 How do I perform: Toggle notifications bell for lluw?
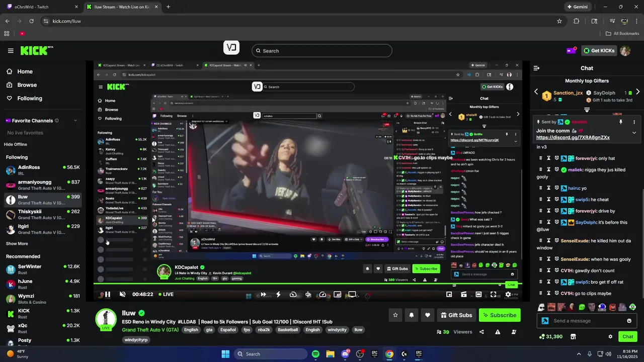click(412, 315)
